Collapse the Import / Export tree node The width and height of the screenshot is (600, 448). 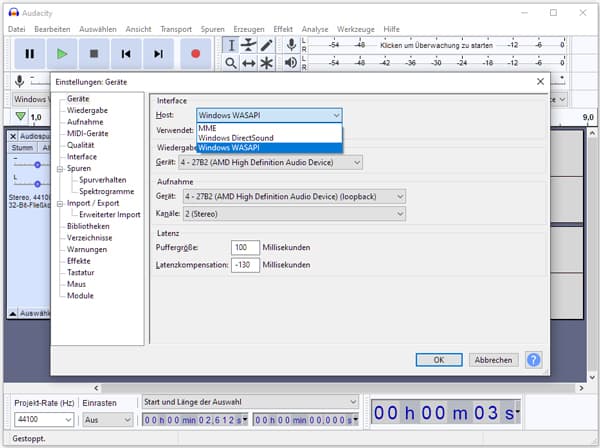click(60, 204)
